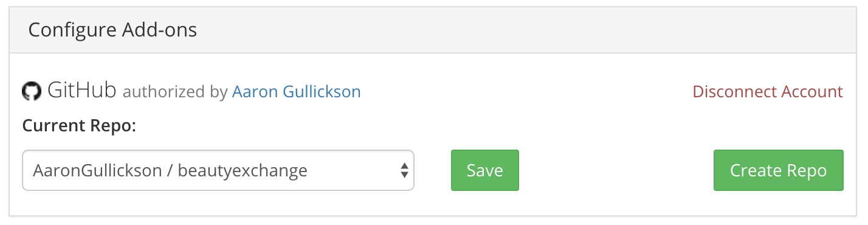This screenshot has width=868, height=225.
Task: Click the GitHub add-on name text
Action: coord(81,91)
